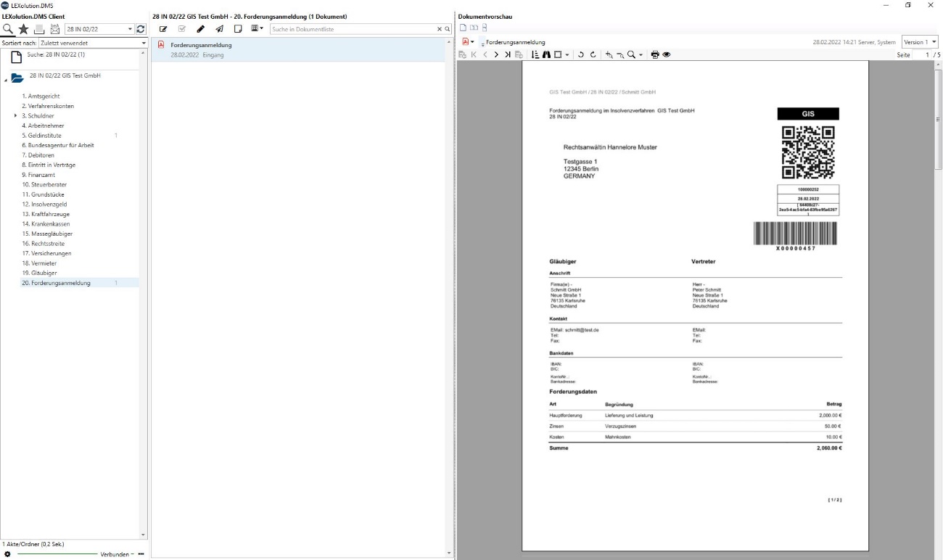943x560 pixels.
Task: Open the Version 1 dropdown
Action: pyautogui.click(x=920, y=42)
